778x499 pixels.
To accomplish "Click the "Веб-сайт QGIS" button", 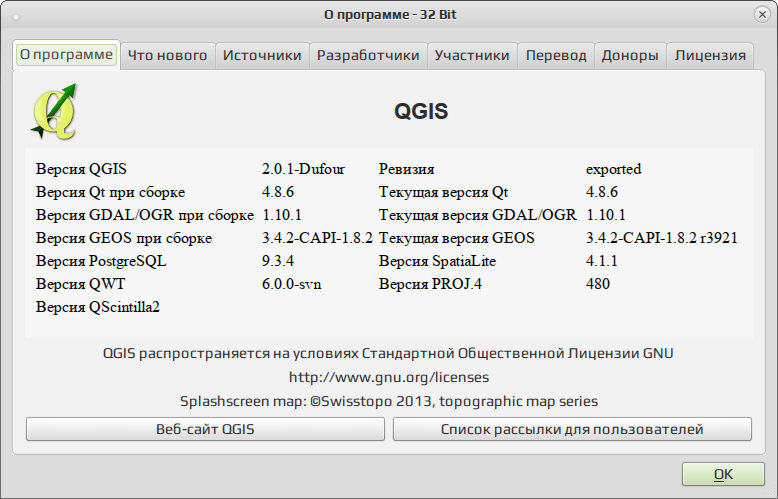I will tap(205, 429).
